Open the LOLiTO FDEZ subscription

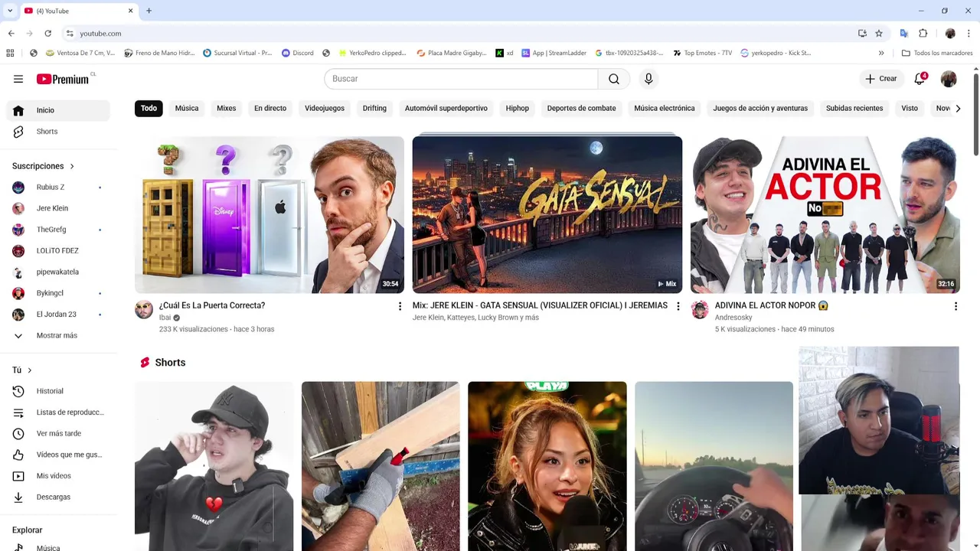pyautogui.click(x=58, y=251)
